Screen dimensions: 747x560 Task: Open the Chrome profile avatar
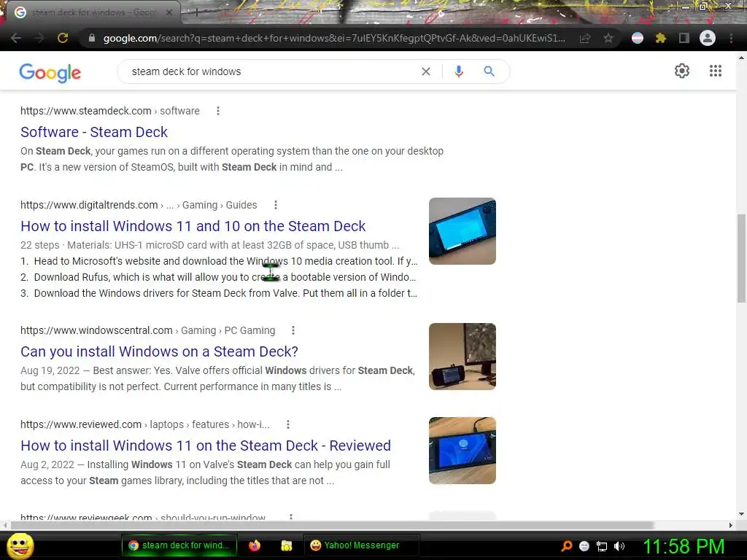(x=708, y=38)
